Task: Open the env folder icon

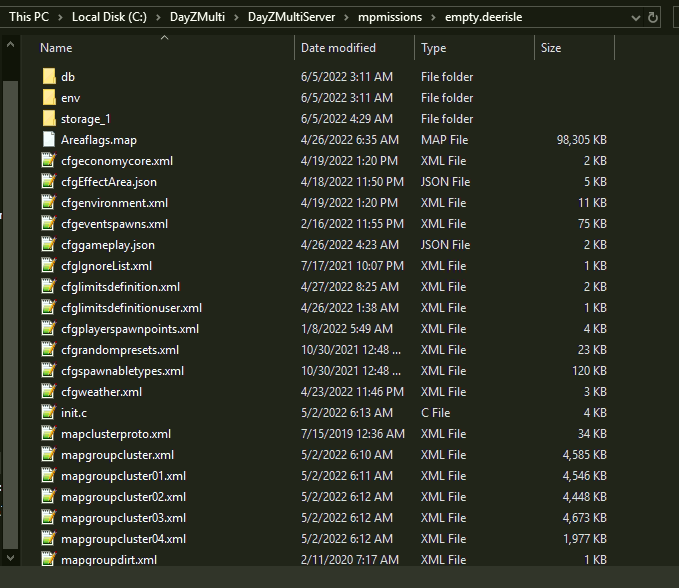Action: click(49, 97)
